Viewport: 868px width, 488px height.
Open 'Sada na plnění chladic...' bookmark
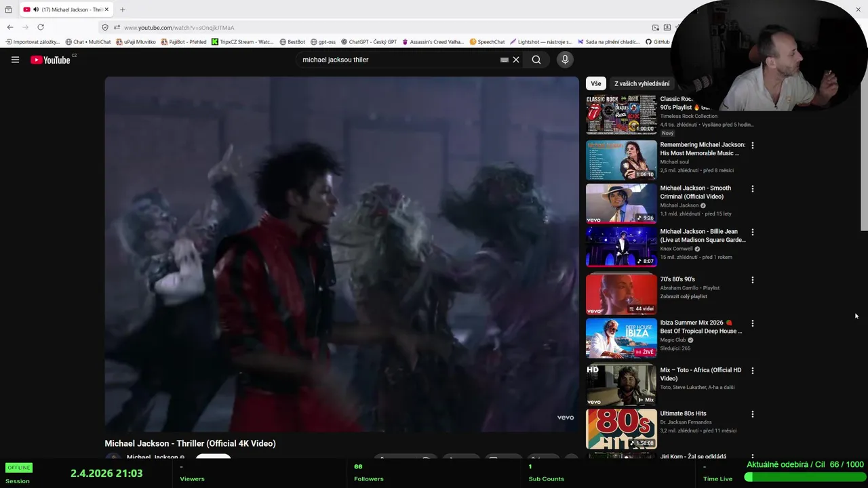[x=608, y=42]
